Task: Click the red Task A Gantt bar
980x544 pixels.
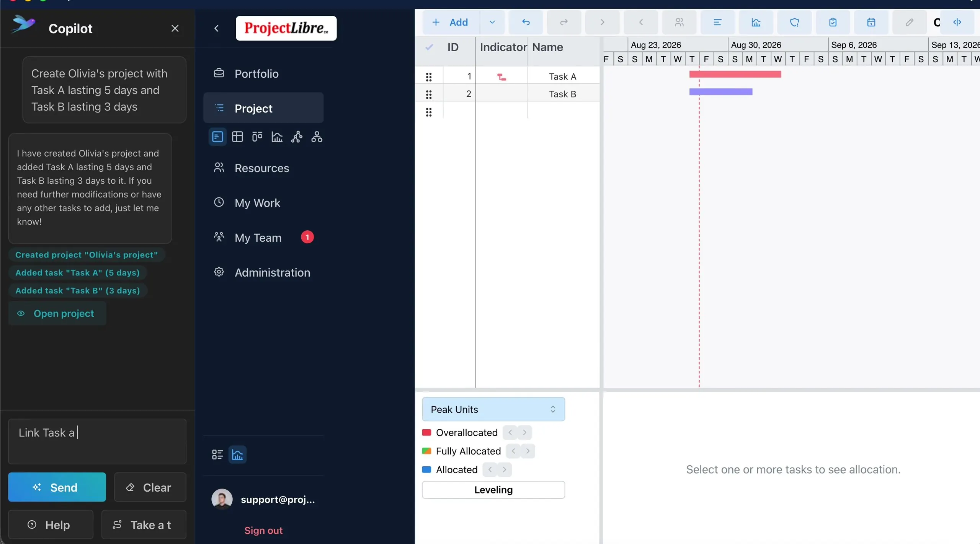Action: [735, 74]
